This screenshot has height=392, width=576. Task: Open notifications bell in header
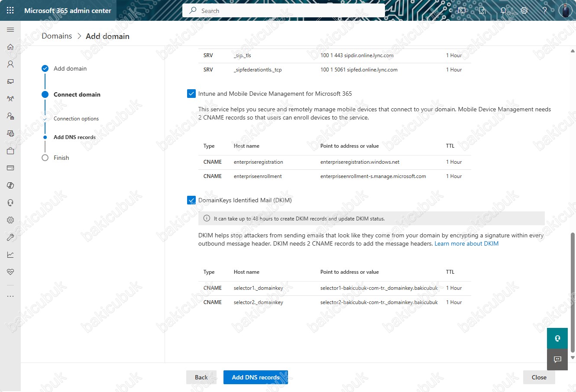[503, 10]
